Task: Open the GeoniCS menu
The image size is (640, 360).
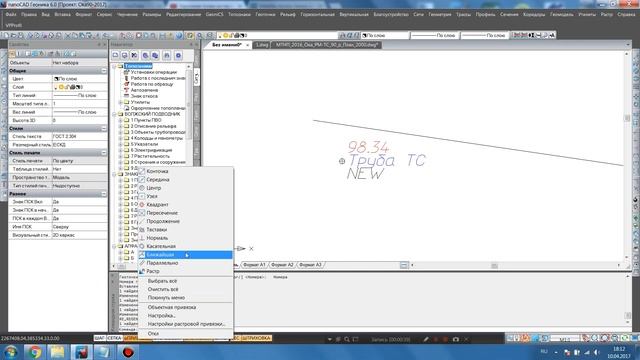Action: click(214, 14)
